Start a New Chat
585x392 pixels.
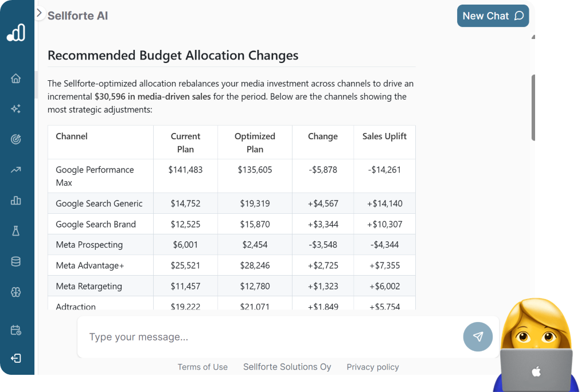point(493,16)
